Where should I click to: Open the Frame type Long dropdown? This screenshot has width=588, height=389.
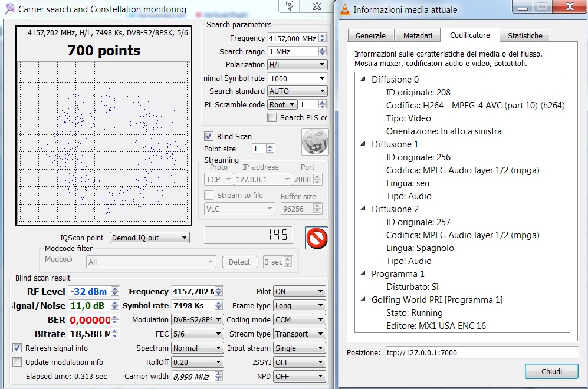299,305
